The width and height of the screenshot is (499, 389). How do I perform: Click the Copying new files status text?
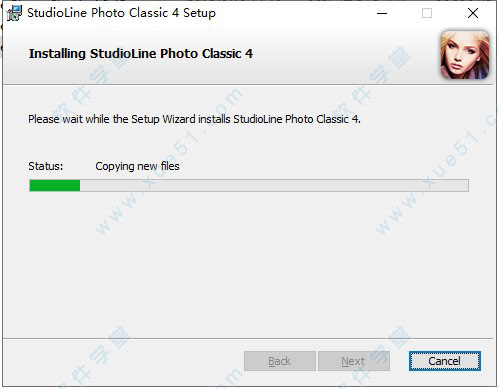tap(137, 166)
